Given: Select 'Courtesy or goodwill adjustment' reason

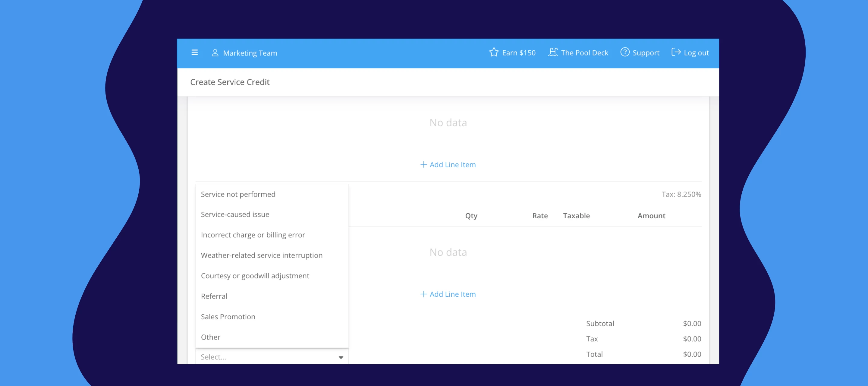Looking at the screenshot, I should (255, 276).
